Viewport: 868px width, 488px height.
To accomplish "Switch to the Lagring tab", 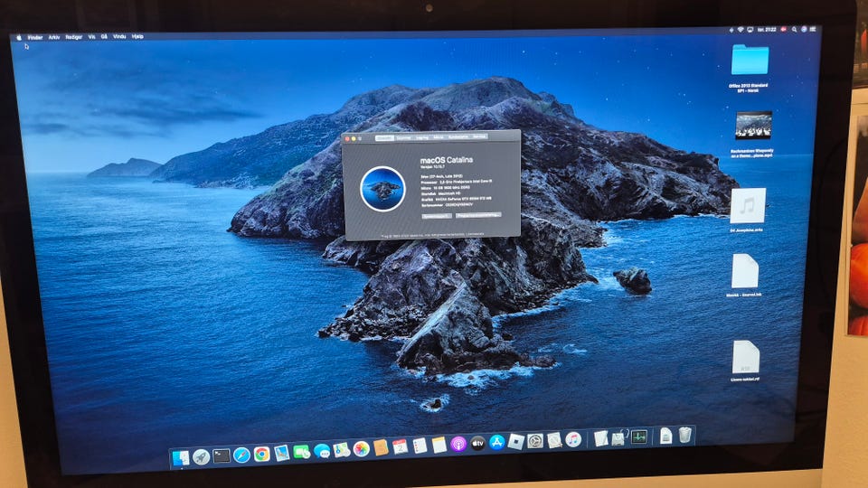I will tap(421, 136).
